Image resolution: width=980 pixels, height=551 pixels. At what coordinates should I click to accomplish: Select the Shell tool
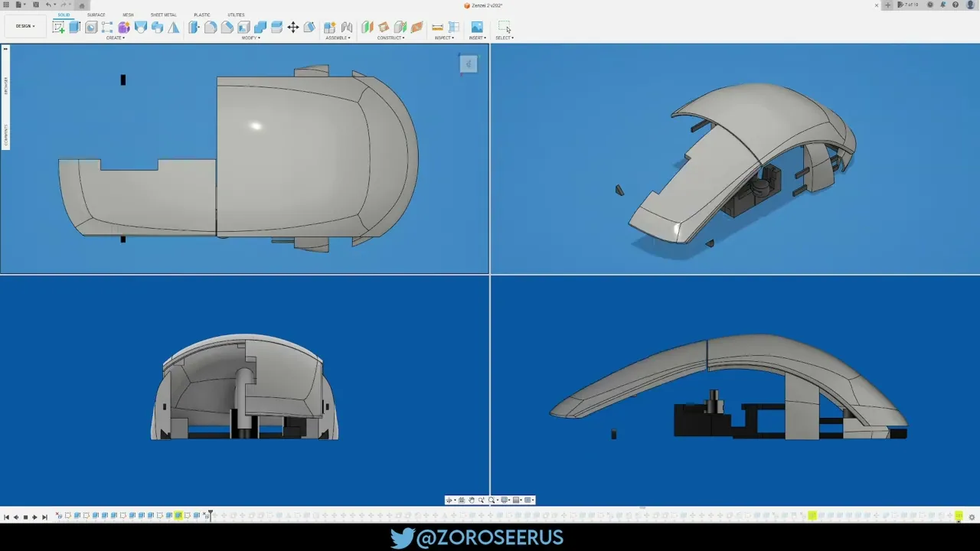[x=243, y=28]
